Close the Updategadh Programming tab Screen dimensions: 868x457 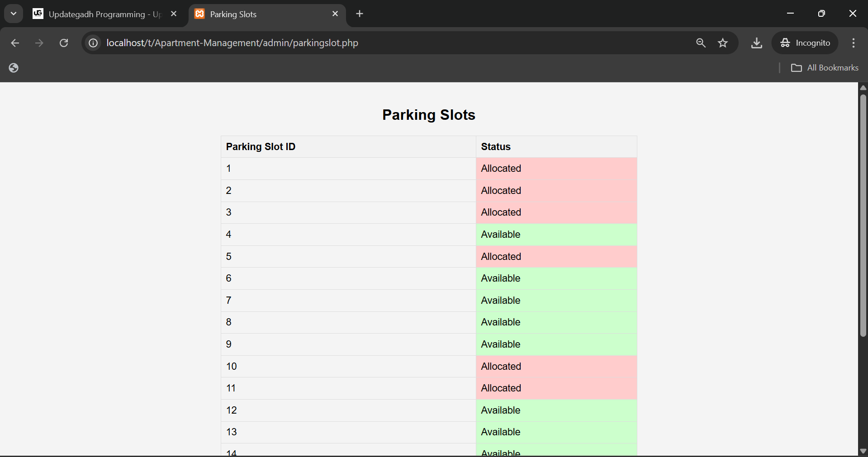(174, 14)
